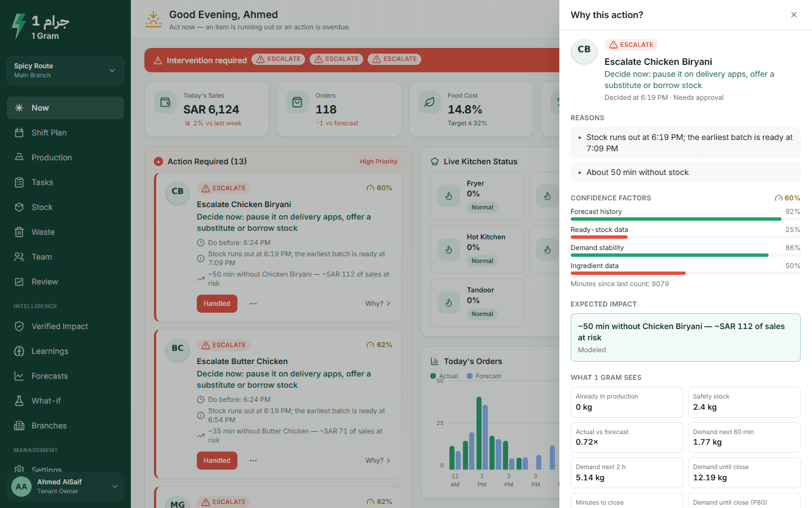Click the Hot Kitchen flame icon

[449, 249]
